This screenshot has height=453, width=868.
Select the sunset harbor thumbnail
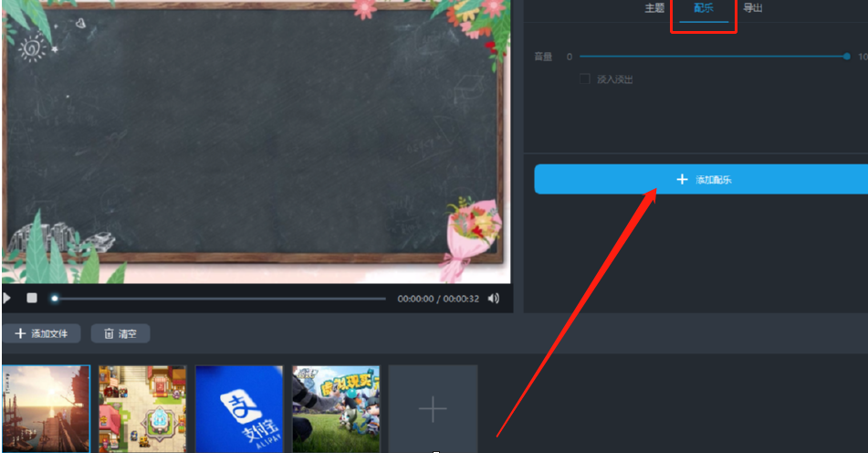pos(46,408)
